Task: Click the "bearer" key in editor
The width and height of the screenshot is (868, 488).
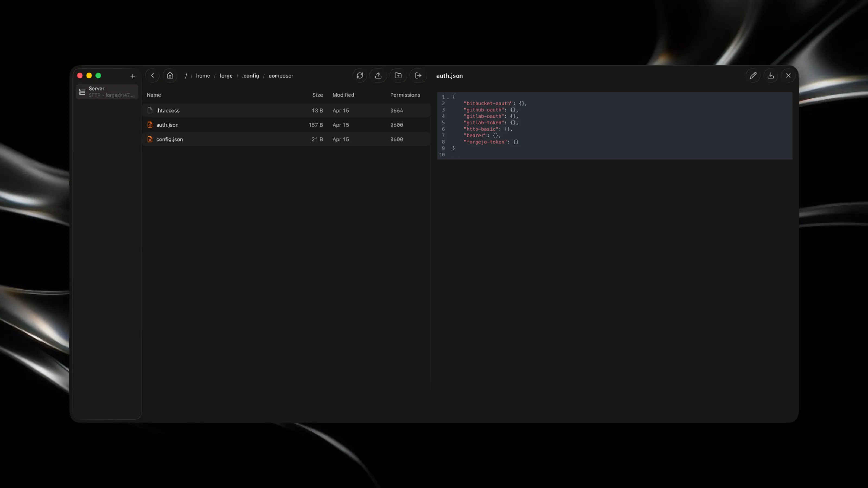Action: tap(475, 135)
